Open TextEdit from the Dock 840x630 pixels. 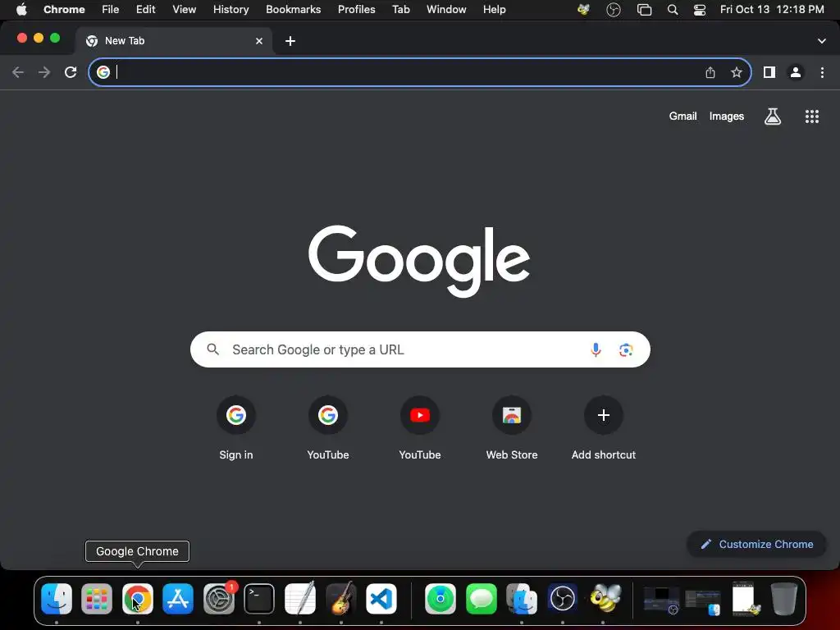(x=300, y=598)
